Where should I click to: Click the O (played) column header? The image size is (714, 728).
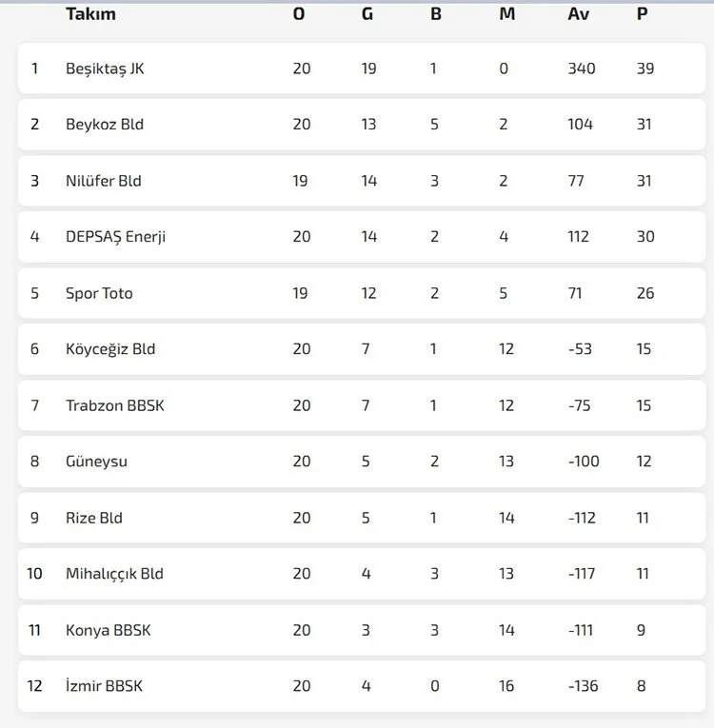(299, 14)
